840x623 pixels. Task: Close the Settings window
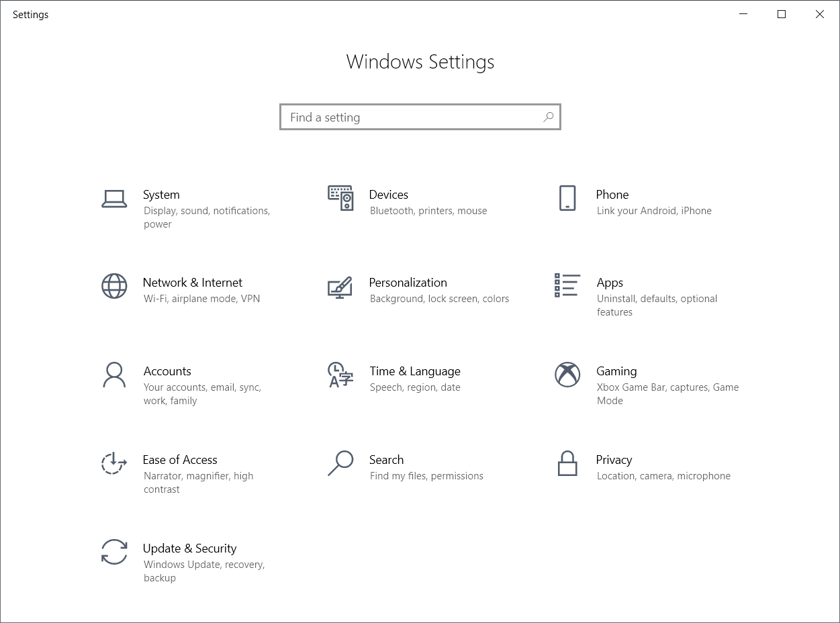pyautogui.click(x=820, y=14)
